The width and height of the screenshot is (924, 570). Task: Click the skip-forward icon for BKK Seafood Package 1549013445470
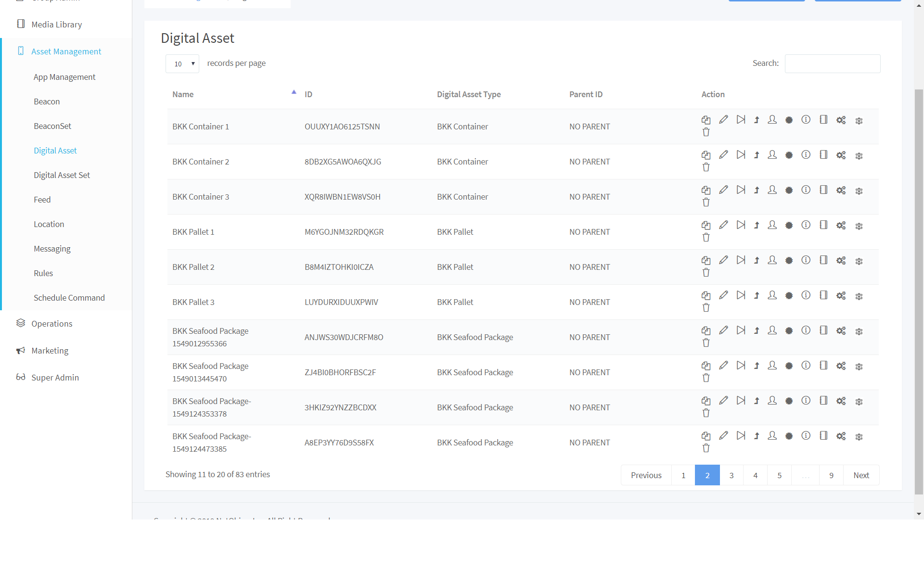[741, 366]
